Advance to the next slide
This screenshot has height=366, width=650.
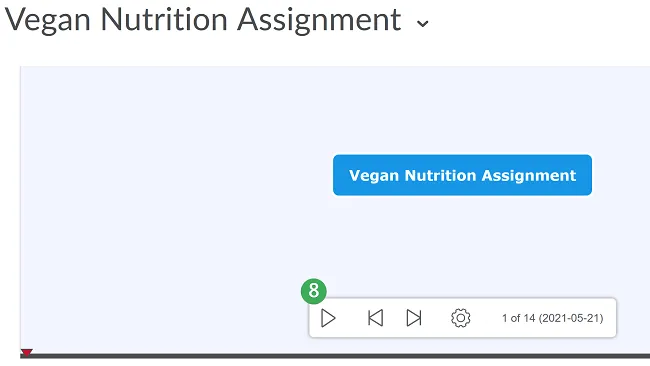tap(414, 318)
